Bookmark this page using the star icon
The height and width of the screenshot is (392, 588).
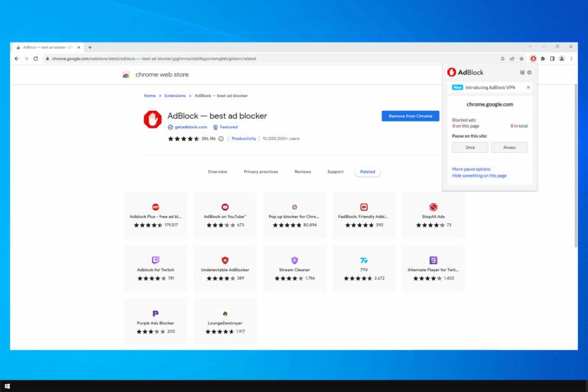click(522, 58)
